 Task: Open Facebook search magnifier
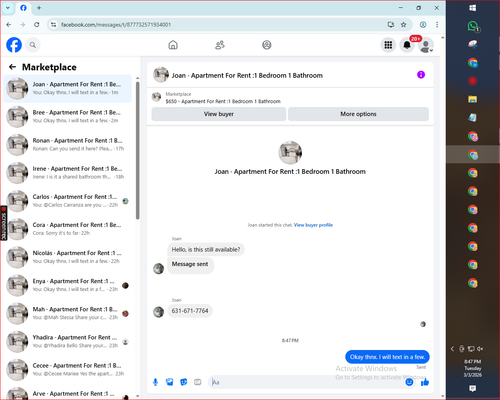click(x=33, y=45)
